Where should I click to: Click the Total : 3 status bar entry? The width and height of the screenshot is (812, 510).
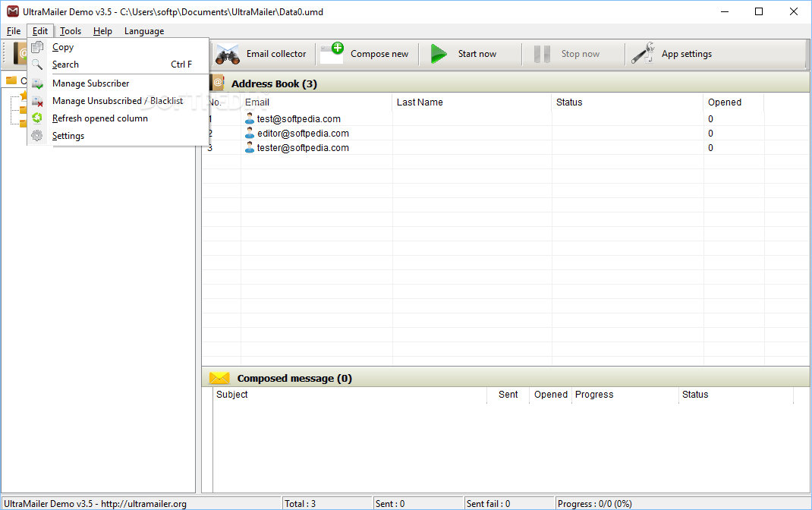point(327,504)
